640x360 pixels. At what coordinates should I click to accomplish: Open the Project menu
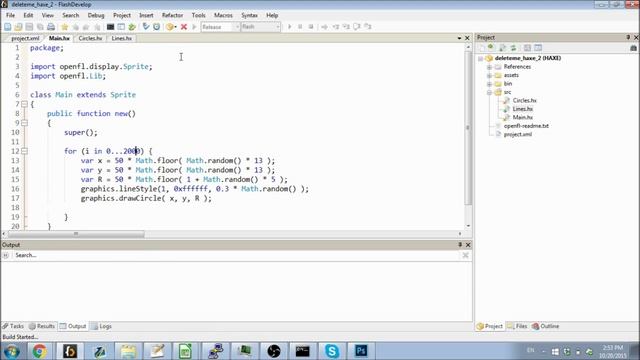(122, 15)
